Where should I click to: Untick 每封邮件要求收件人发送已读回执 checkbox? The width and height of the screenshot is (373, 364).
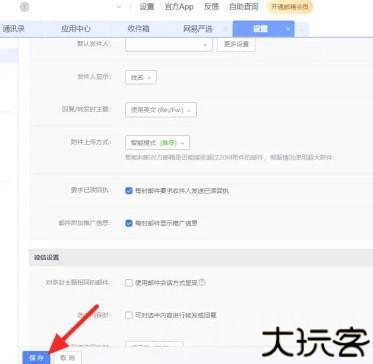coord(129,191)
